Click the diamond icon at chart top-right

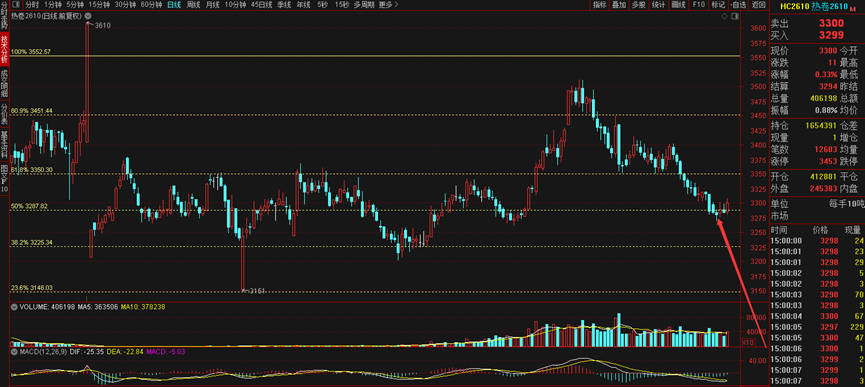[724, 18]
